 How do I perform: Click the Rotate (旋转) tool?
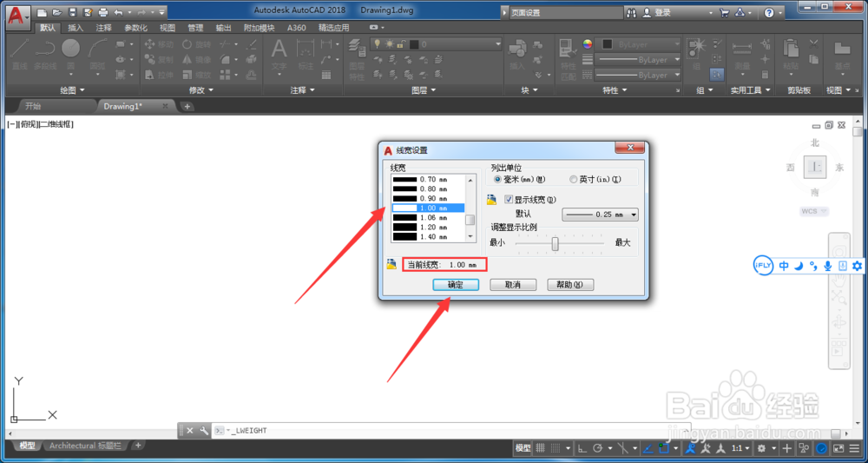pyautogui.click(x=196, y=44)
